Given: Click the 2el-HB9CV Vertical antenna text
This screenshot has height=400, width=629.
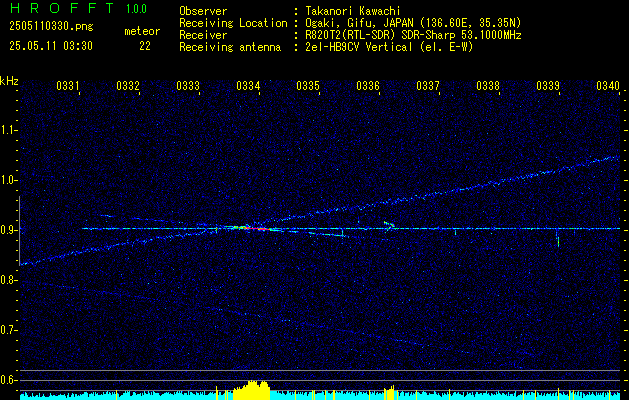Looking at the screenshot, I should [389, 47].
